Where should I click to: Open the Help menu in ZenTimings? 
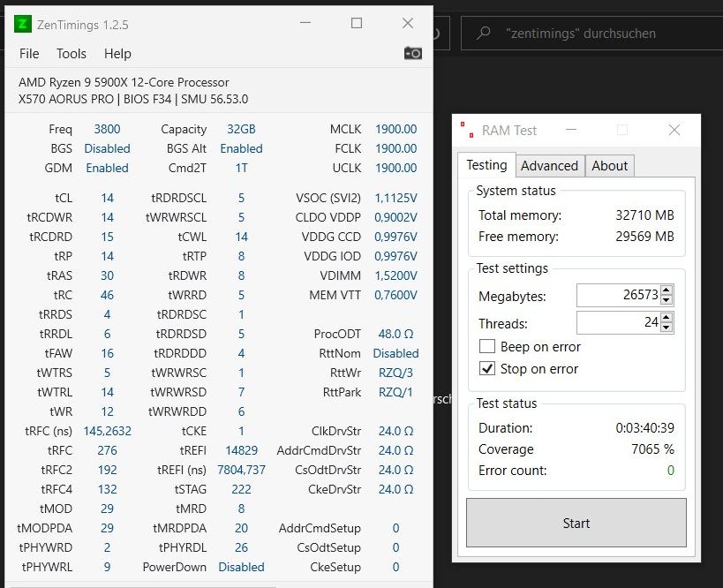point(117,54)
